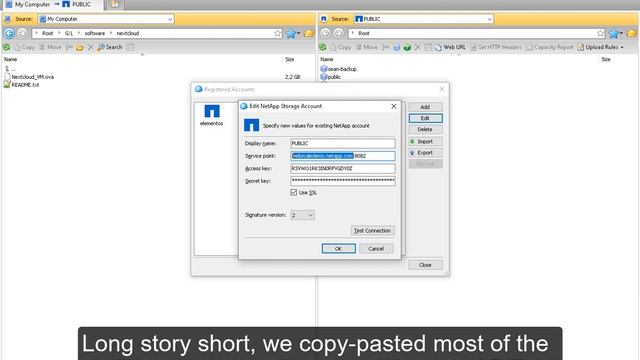
Task: Toggle the Use SSL checkbox
Action: [293, 192]
